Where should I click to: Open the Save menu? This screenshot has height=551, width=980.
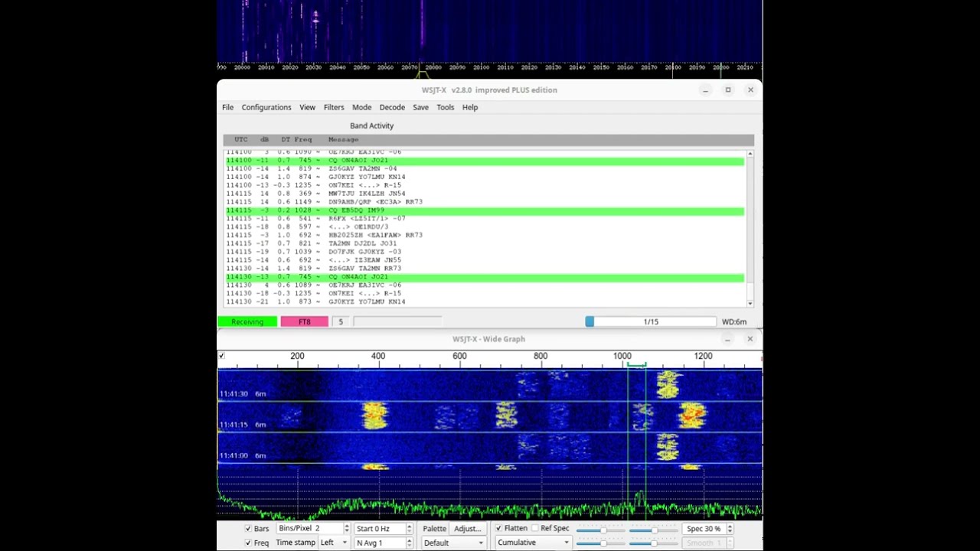420,107
